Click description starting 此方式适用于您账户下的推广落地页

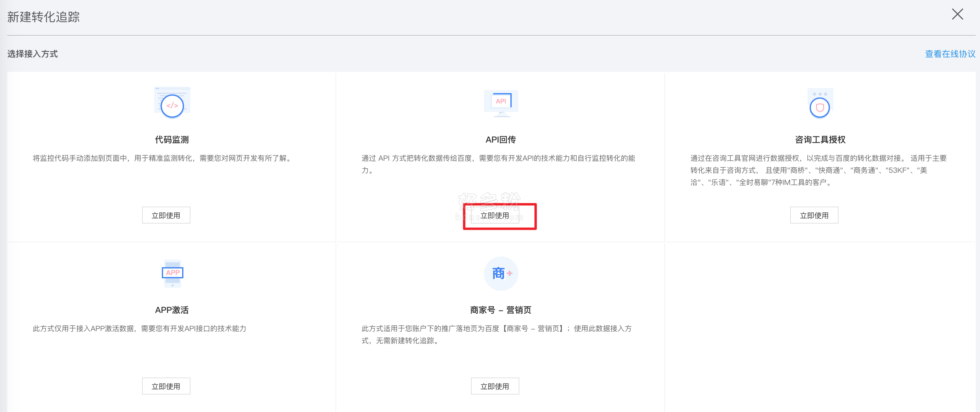coord(496,334)
